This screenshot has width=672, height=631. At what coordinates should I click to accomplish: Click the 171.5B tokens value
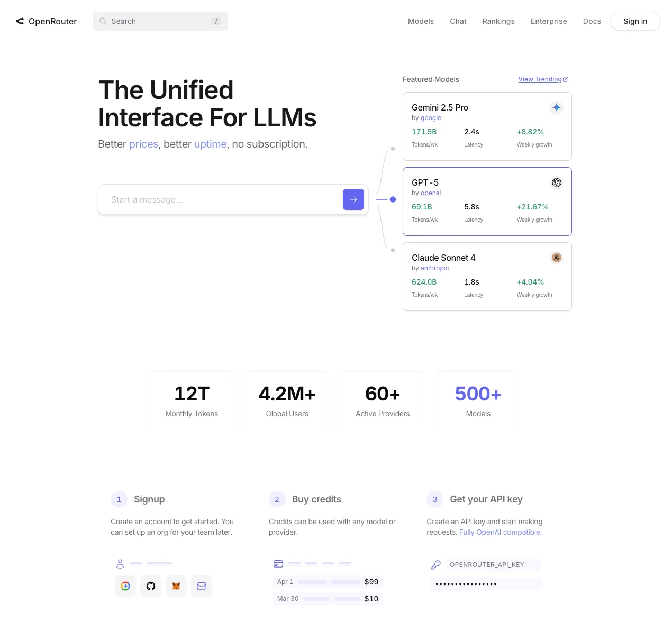[x=424, y=132]
